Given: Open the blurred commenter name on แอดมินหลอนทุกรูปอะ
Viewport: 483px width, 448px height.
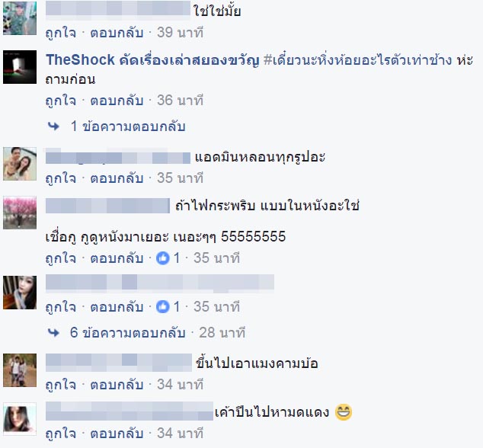Looking at the screenshot, I should tap(118, 157).
